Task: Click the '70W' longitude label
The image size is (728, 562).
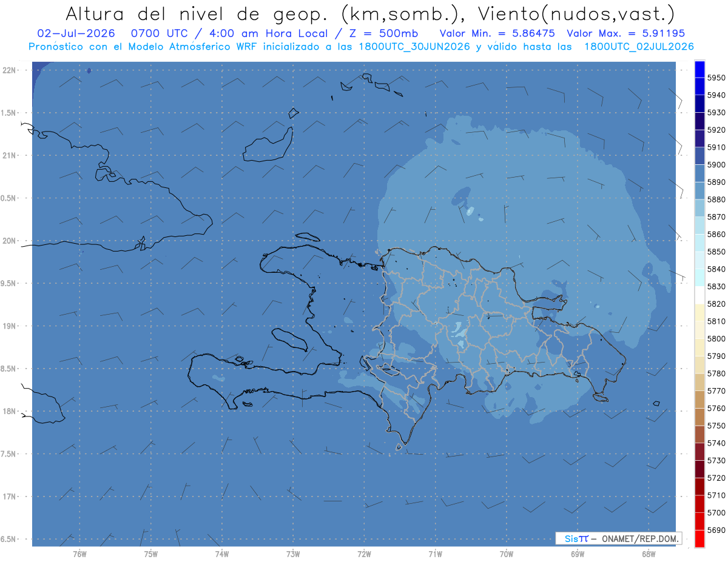Action: point(506,554)
